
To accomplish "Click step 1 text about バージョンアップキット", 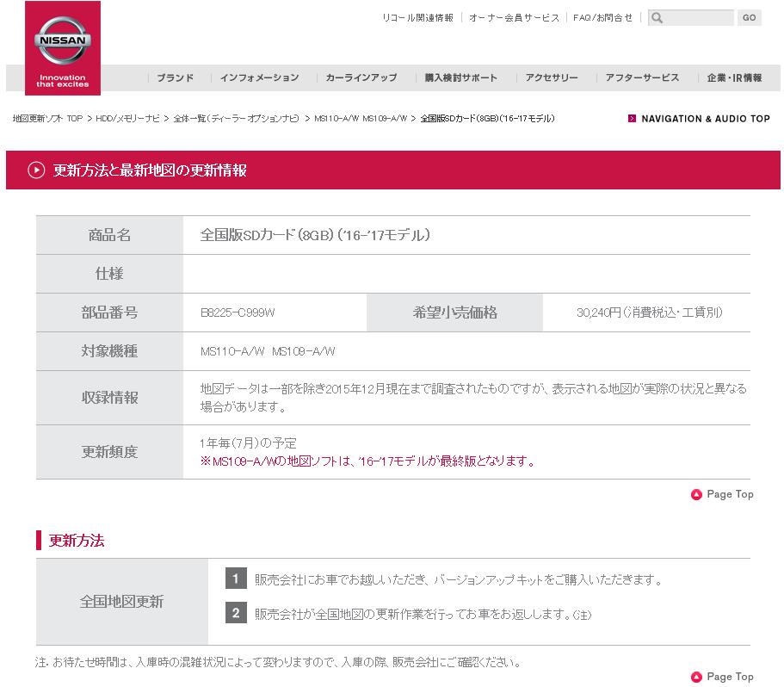I will pos(459,579).
